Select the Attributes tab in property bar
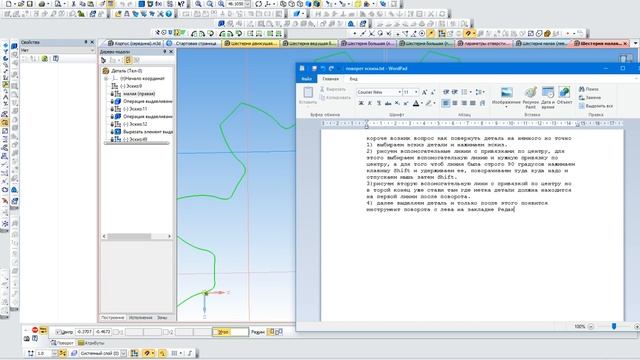 (x=91, y=343)
